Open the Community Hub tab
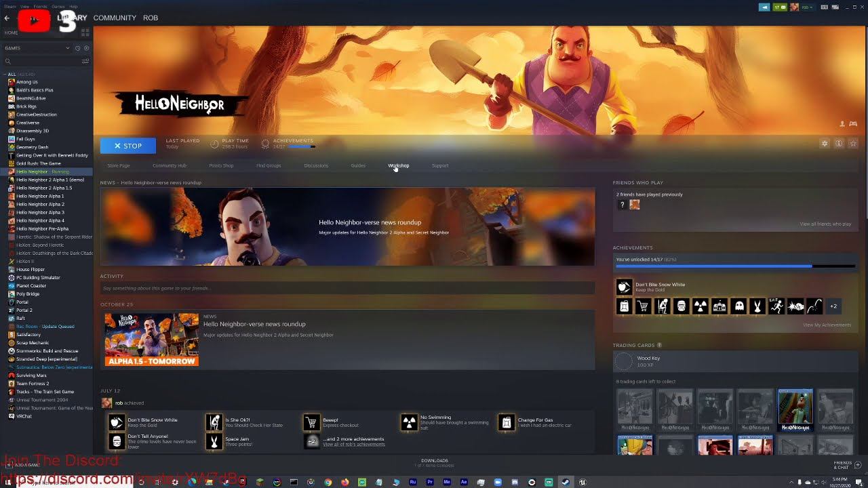Image resolution: width=868 pixels, height=488 pixels. 170,165
